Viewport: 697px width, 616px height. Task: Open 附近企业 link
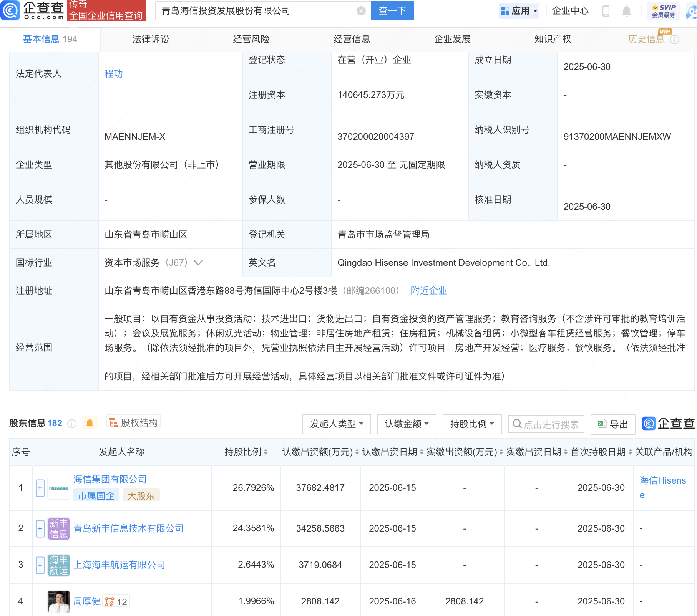[429, 291]
